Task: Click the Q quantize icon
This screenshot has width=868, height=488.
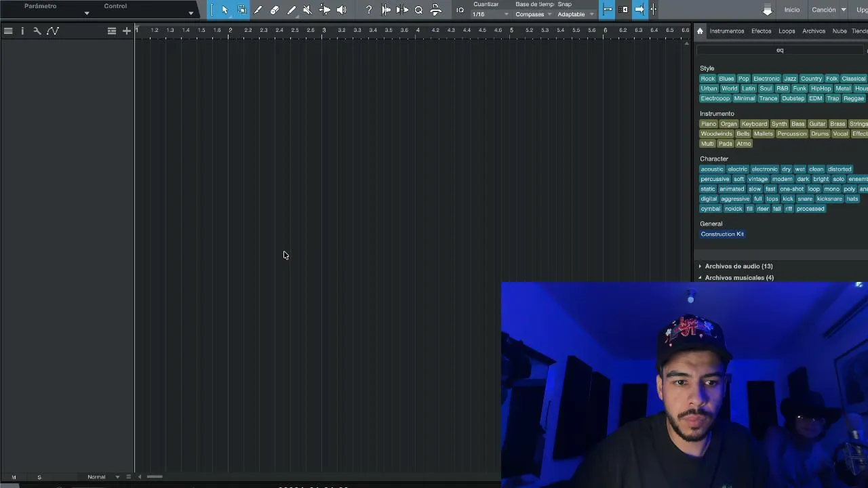Action: tap(418, 10)
